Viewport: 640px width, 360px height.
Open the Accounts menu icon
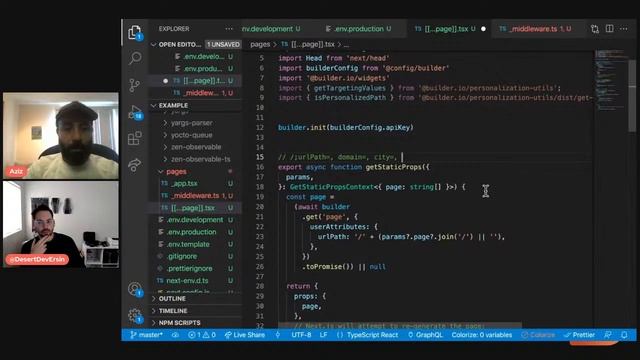[x=135, y=289]
